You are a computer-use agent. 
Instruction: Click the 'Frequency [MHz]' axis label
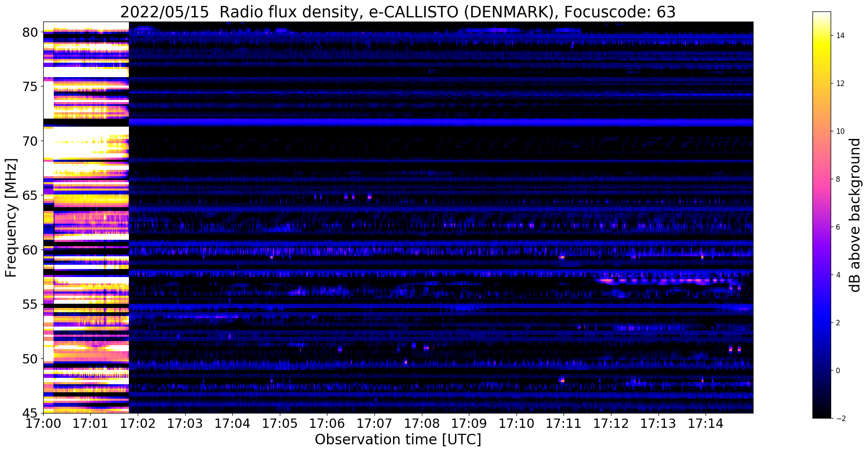[11, 218]
